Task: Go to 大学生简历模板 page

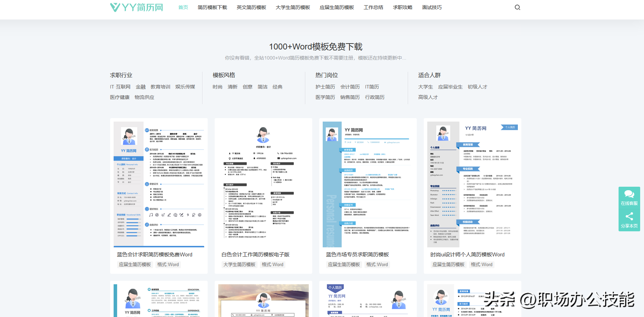Action: pos(293,7)
